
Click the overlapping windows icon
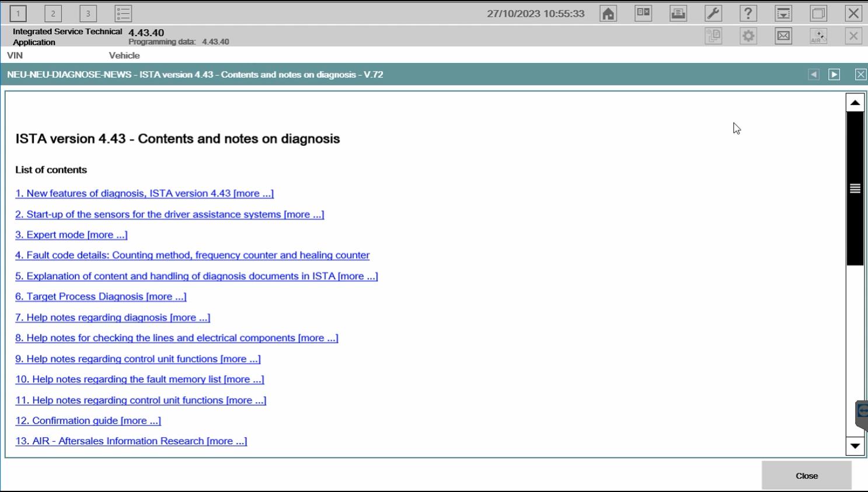818,13
